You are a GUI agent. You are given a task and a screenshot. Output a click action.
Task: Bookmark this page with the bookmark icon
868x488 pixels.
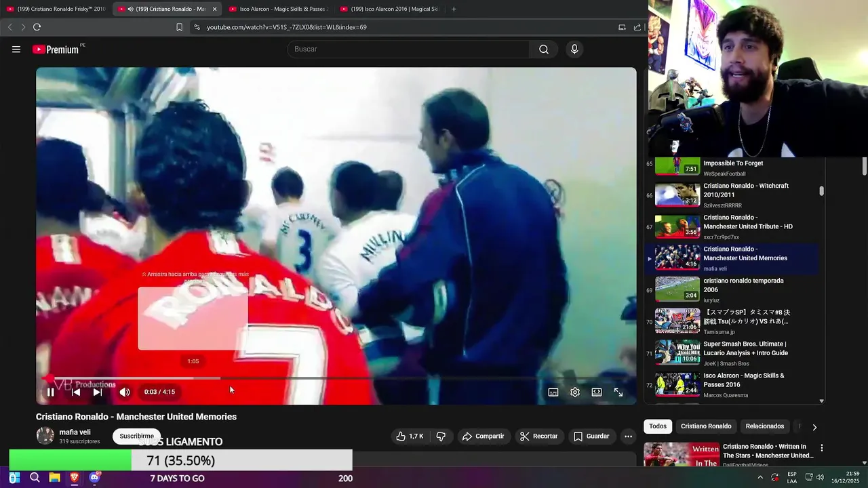pyautogui.click(x=179, y=27)
